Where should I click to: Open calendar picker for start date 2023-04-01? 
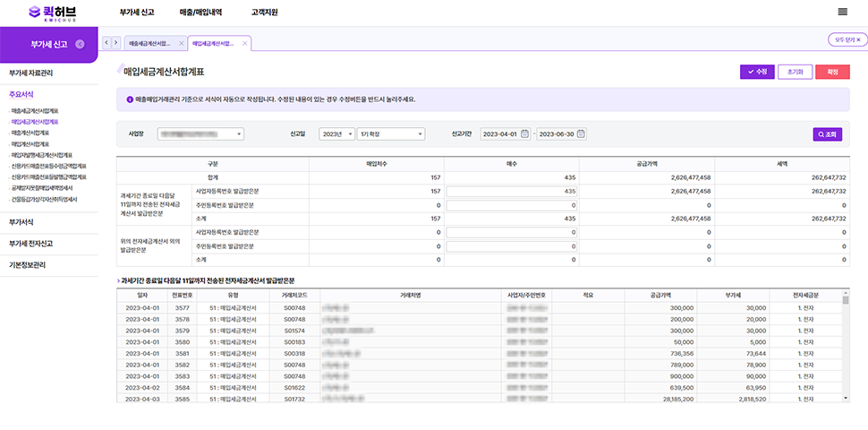click(524, 133)
